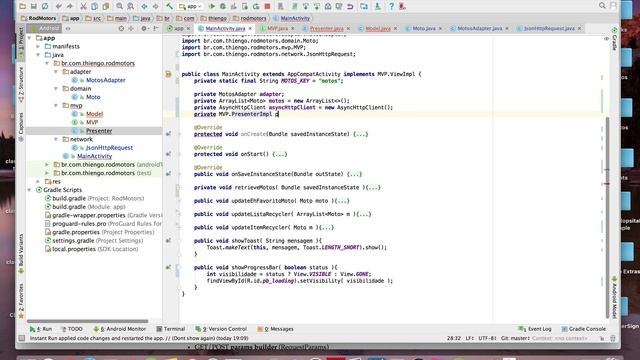The image size is (640, 360).
Task: Collapse the domain package
Action: point(56,89)
